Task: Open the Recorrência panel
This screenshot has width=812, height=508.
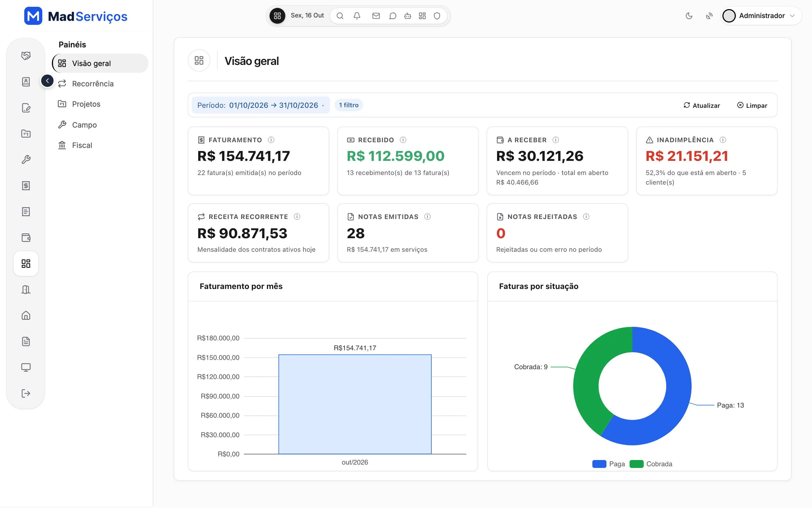Action: 100,84
